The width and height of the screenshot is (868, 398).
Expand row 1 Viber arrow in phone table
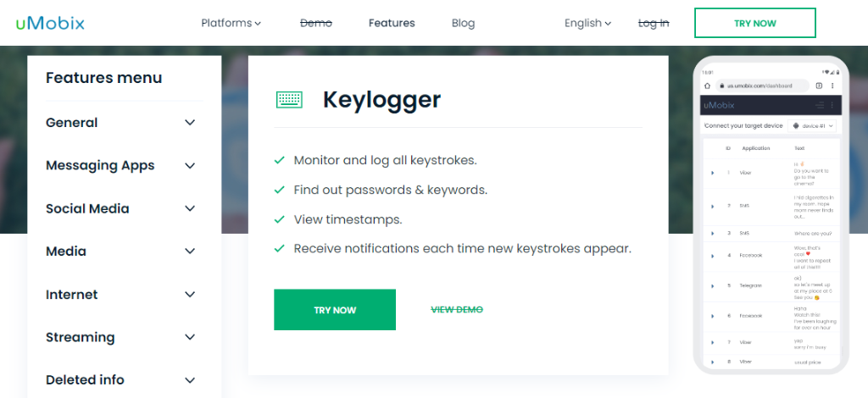[712, 173]
